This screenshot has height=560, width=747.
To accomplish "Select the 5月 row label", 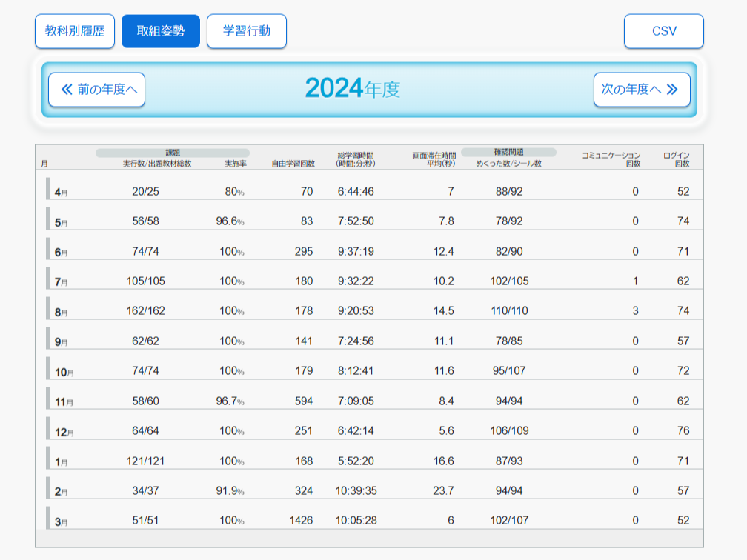I will tap(61, 221).
